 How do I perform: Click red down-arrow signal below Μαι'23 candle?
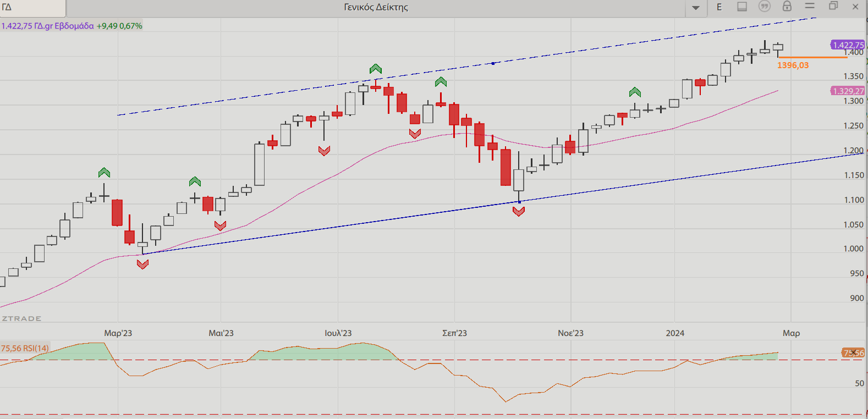tap(220, 225)
